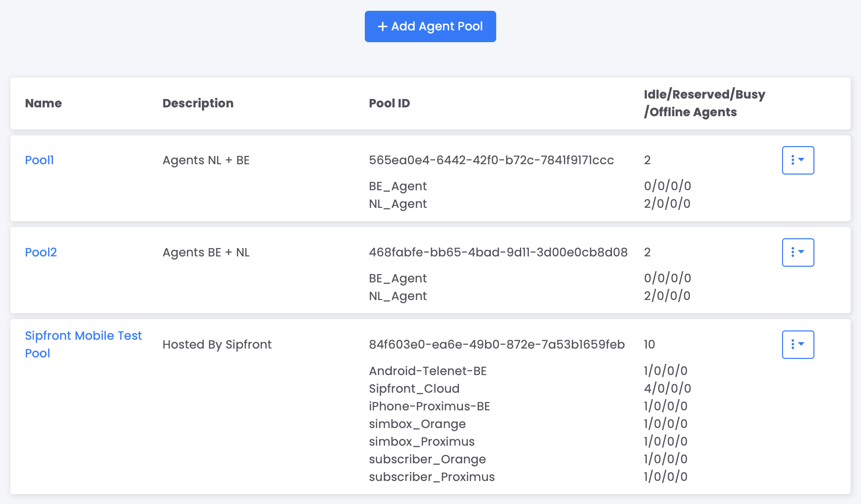Select the iPhone-Proximus-BE agent entry
Screen dimensions: 861x504
click(429, 406)
